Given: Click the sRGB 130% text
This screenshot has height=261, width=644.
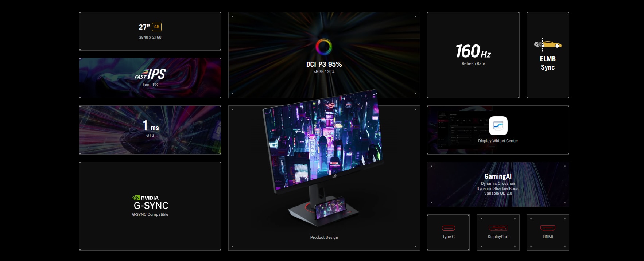Looking at the screenshot, I should (x=324, y=71).
